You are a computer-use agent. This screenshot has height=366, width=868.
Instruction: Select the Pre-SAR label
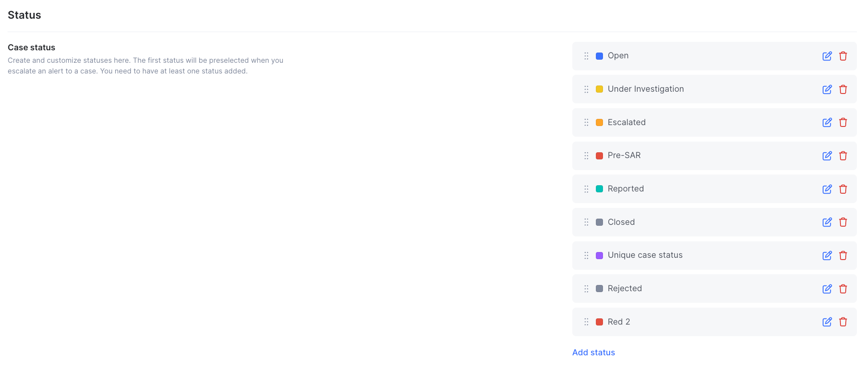click(624, 155)
